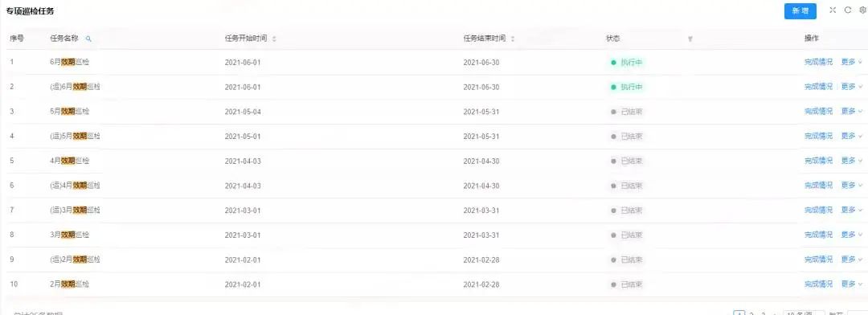Open column settings via the gear icon
This screenshot has width=868, height=315.
tap(862, 10)
